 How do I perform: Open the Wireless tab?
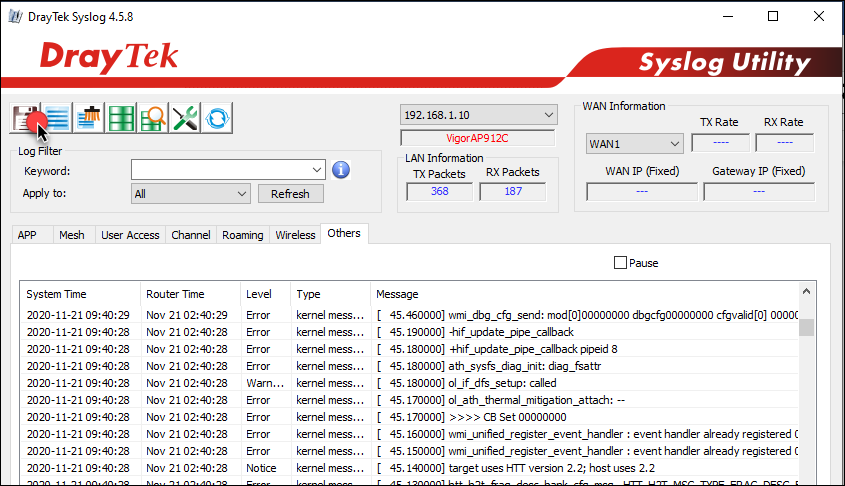[x=295, y=235]
